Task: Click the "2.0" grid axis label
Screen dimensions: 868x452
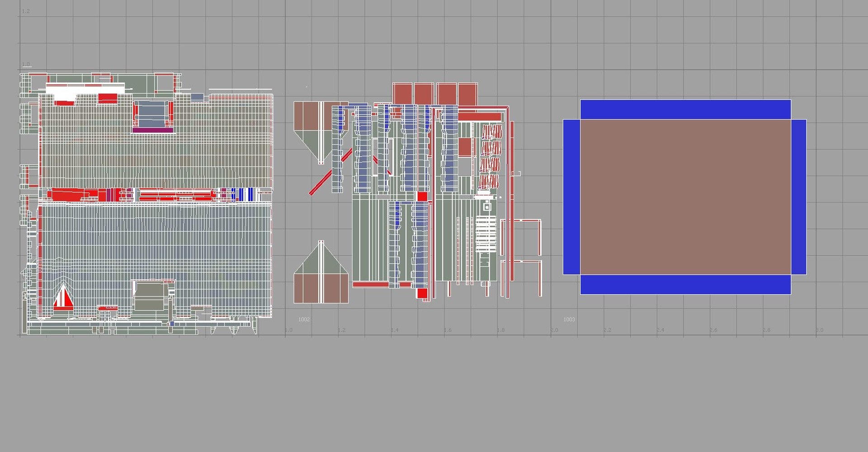Action: (554, 330)
